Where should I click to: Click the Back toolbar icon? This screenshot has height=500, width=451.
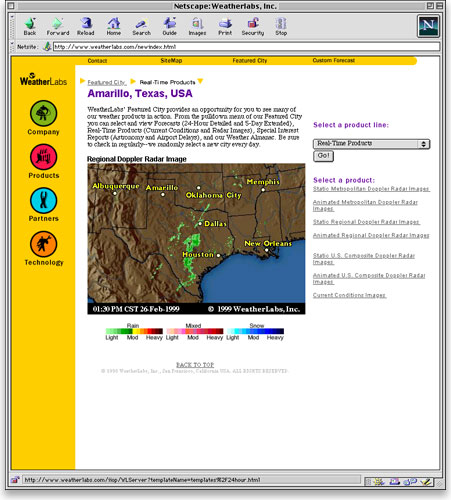(x=30, y=23)
